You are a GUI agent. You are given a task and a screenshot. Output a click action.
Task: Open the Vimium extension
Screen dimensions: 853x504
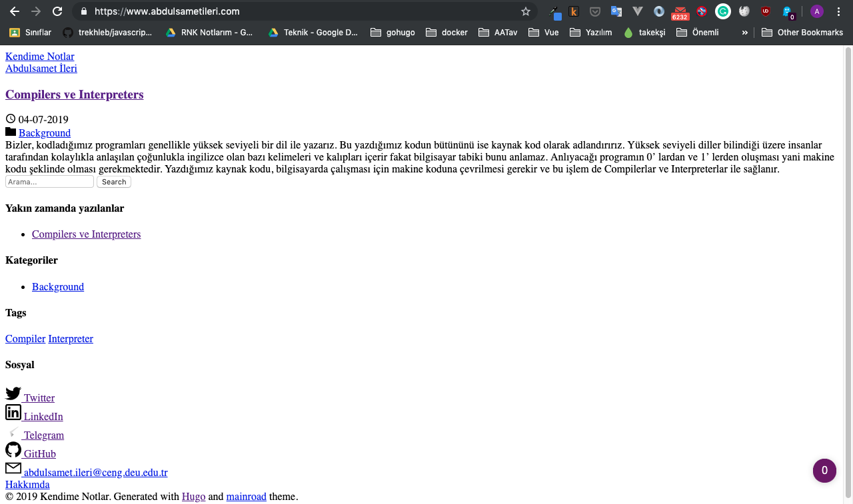tap(637, 11)
